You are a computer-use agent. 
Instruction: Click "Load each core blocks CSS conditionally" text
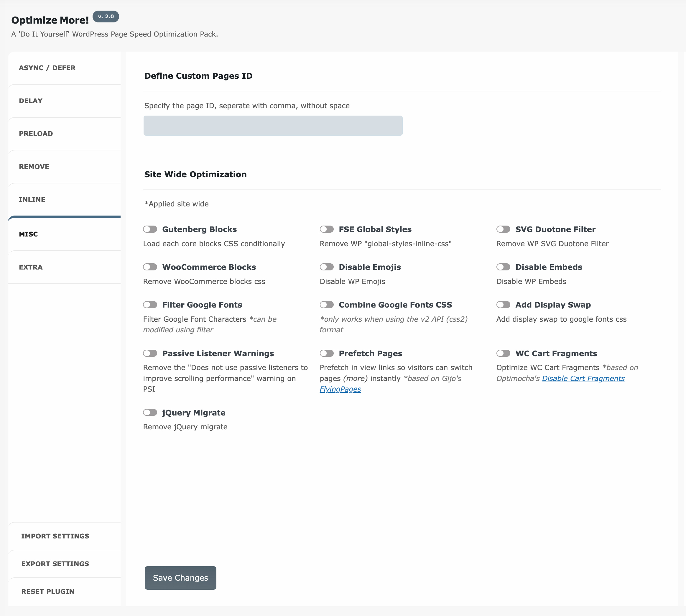(x=214, y=244)
